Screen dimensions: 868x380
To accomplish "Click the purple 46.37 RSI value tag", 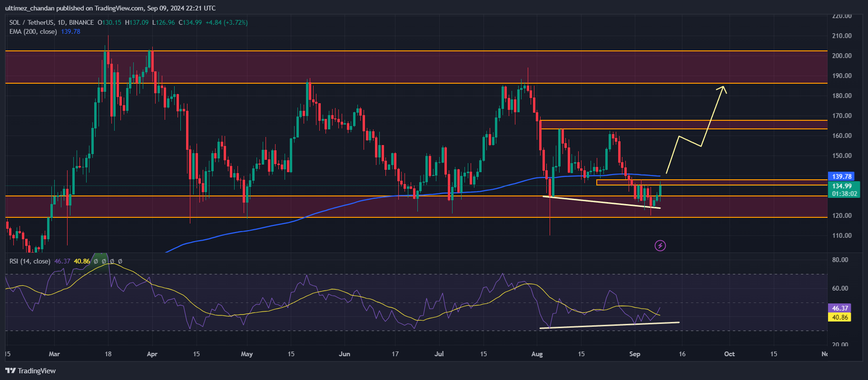I will point(840,308).
